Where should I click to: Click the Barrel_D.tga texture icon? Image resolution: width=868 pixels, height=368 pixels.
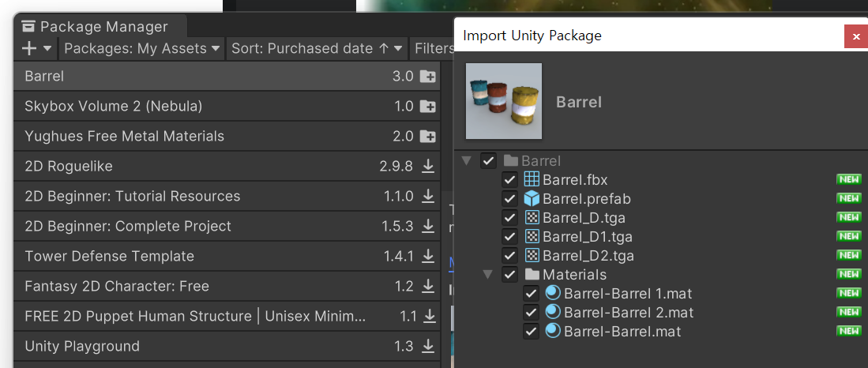coord(532,217)
